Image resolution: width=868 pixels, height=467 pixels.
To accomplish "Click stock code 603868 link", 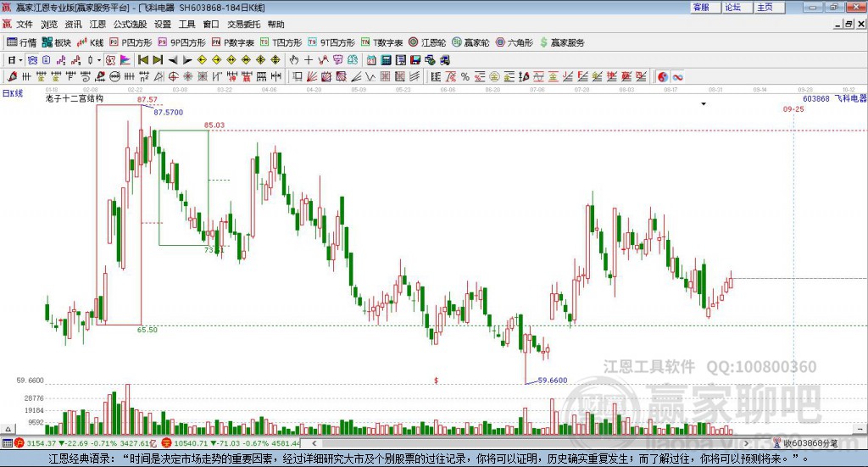I will 816,98.
